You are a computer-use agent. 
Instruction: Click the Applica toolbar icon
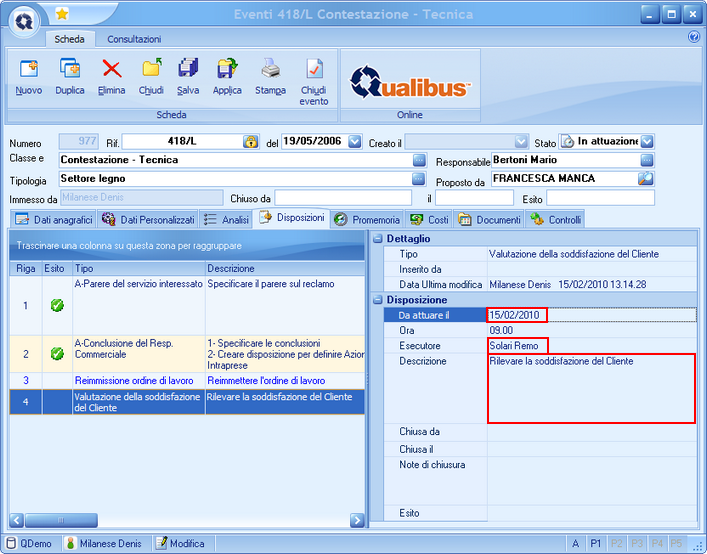coord(227,70)
